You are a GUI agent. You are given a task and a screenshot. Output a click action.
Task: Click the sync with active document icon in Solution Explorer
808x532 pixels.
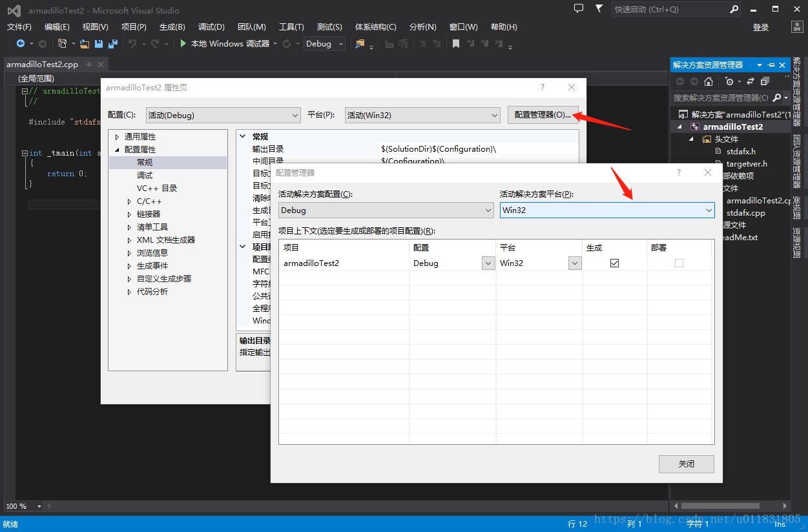pos(751,81)
